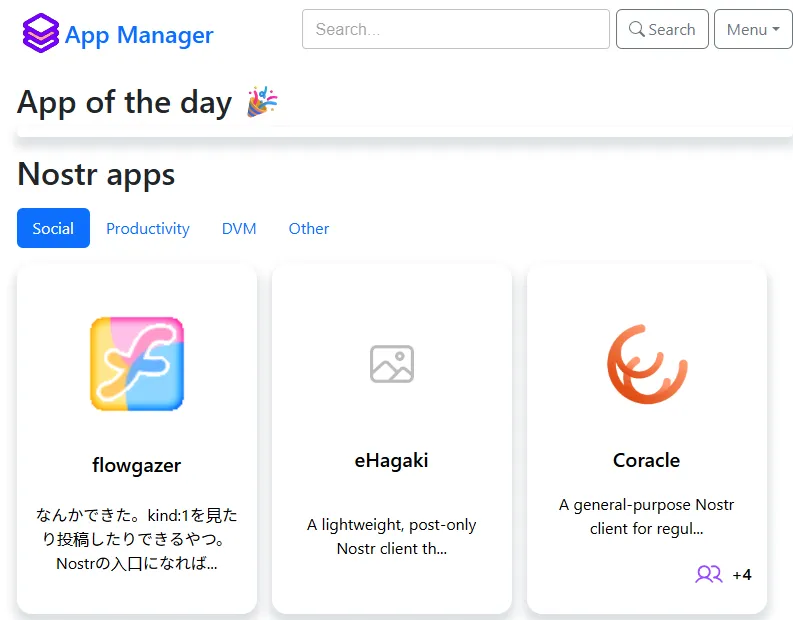Viewport: 793px width, 620px height.
Task: Click the party popper emoji
Action: coord(262,102)
